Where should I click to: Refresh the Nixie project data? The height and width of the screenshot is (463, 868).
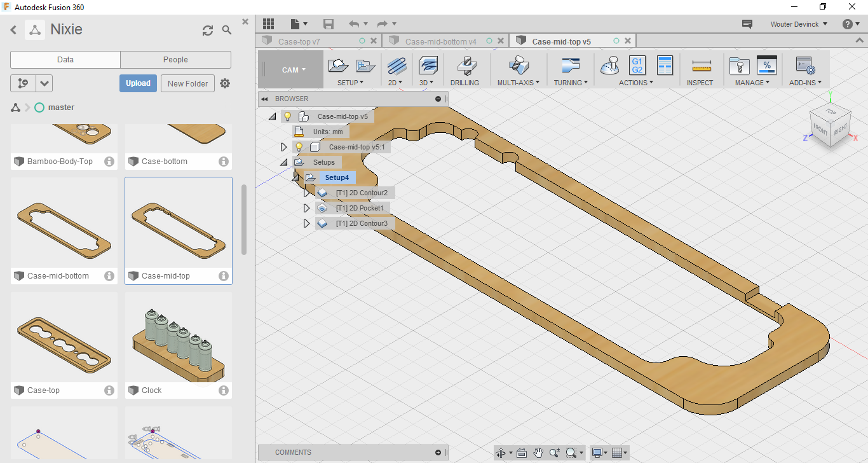tap(208, 30)
